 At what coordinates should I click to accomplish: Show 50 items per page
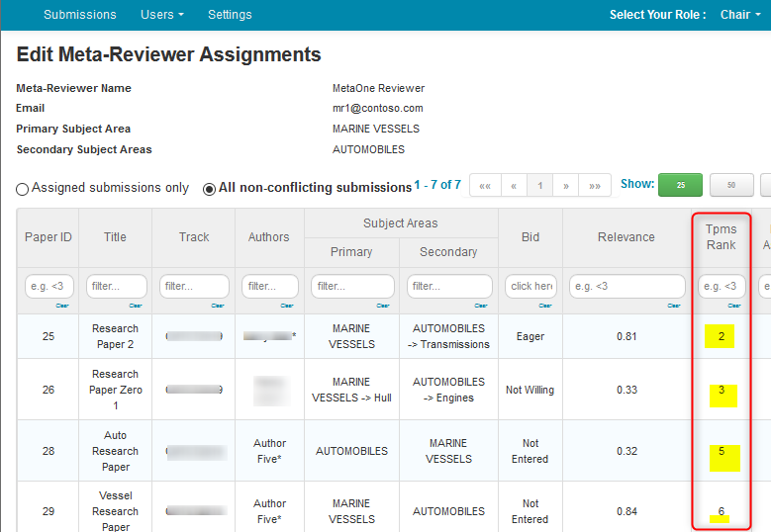pos(731,185)
